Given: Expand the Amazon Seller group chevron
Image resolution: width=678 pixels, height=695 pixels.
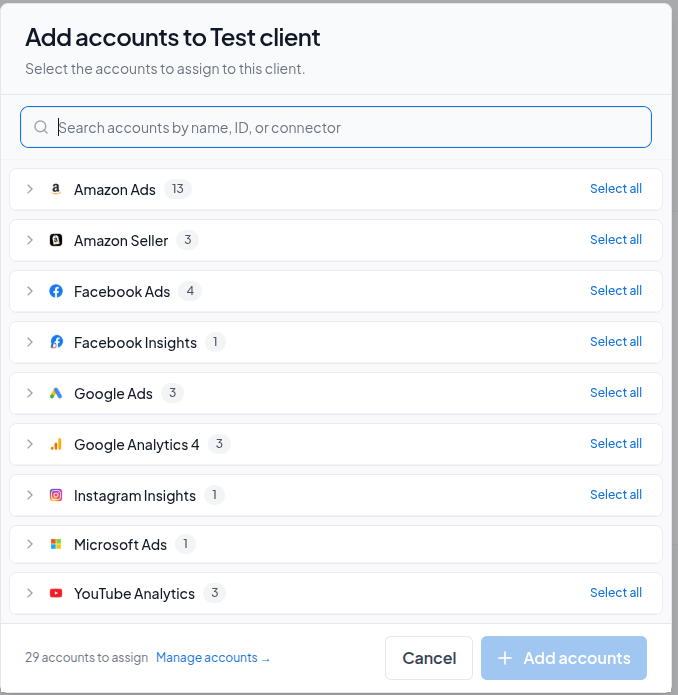Looking at the screenshot, I should (x=30, y=240).
